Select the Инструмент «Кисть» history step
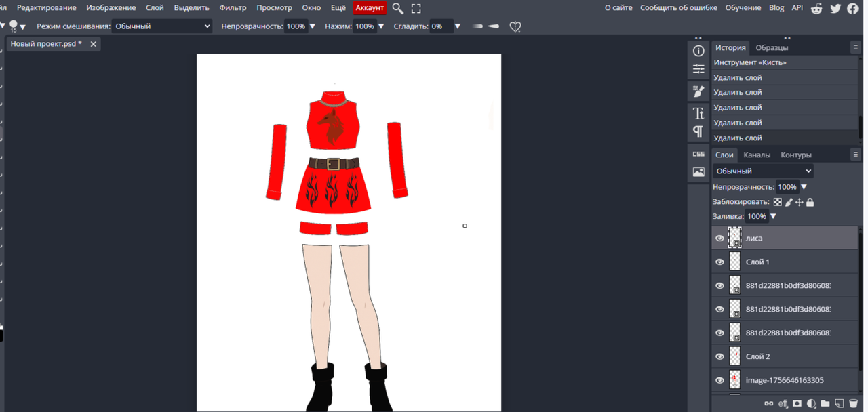This screenshot has width=868, height=412. point(785,62)
